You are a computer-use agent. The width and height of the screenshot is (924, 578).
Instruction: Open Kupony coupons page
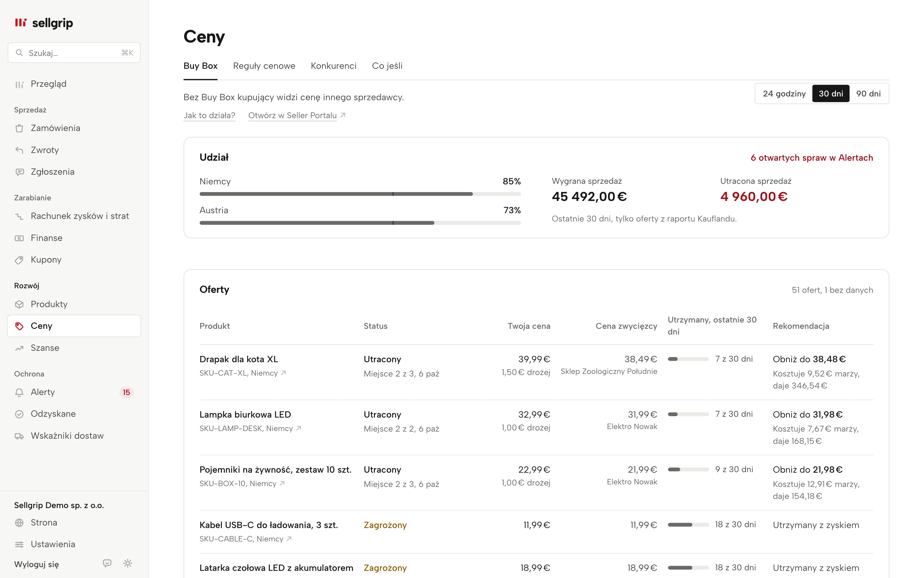[x=74, y=259]
